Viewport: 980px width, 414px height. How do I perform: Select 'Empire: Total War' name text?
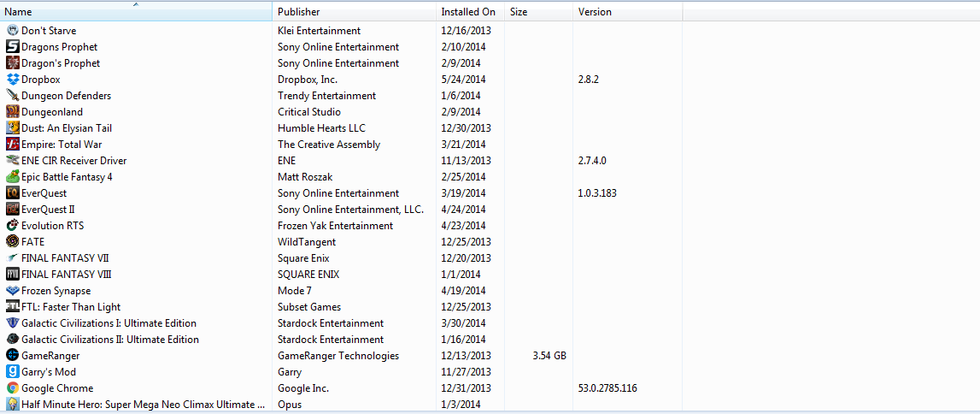(62, 145)
